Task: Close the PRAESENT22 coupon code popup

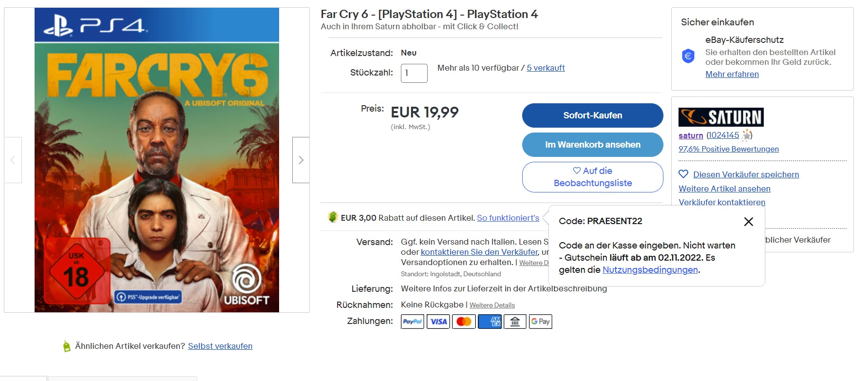Action: tap(749, 222)
